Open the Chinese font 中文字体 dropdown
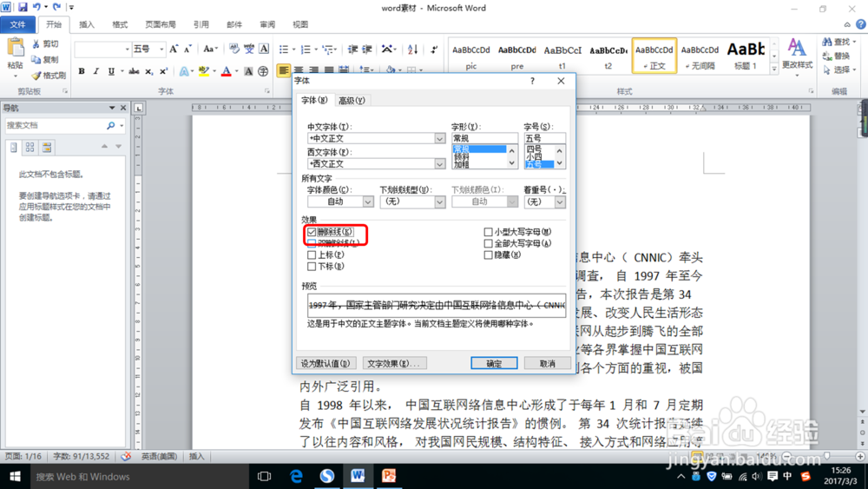Viewport: 868px width, 489px height. 439,138
